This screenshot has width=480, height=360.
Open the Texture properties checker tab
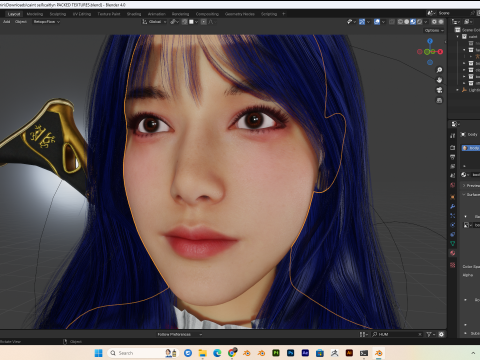pyautogui.click(x=453, y=265)
